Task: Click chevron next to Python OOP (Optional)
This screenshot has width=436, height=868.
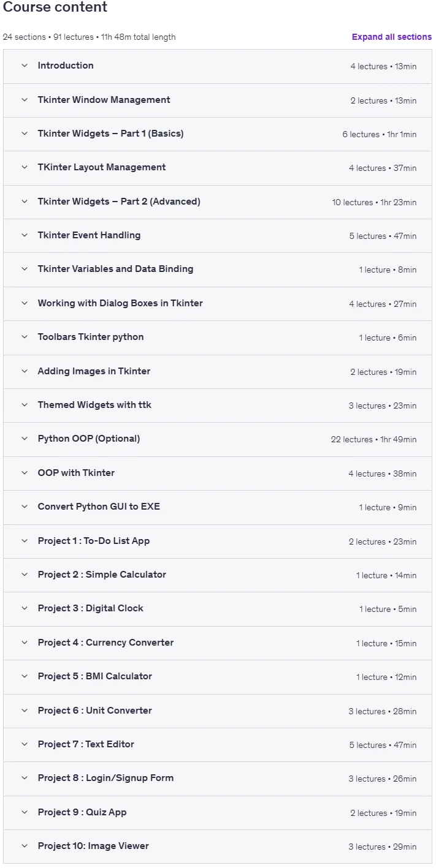Action: pyautogui.click(x=25, y=439)
